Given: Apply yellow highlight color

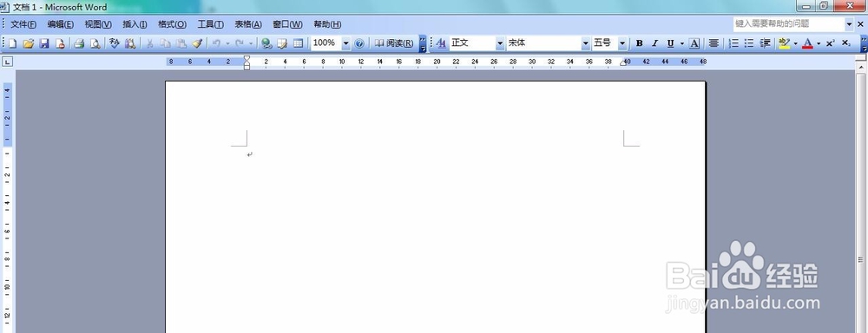Looking at the screenshot, I should (x=784, y=43).
